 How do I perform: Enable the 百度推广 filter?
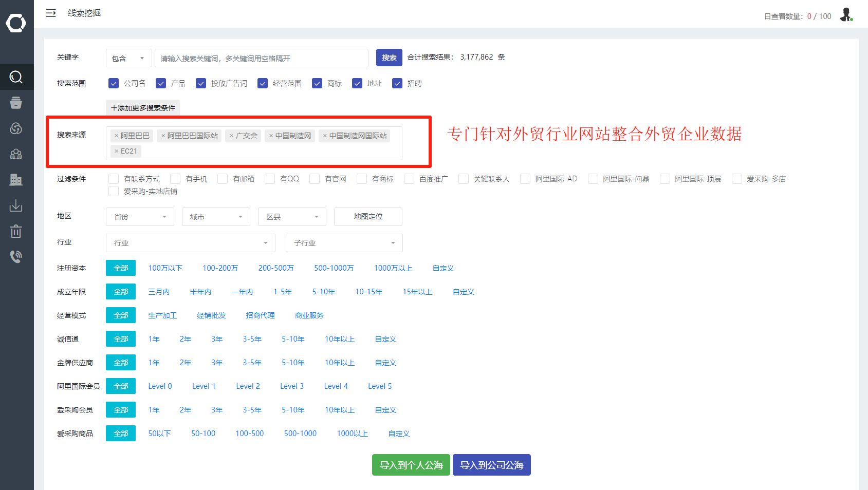point(409,179)
